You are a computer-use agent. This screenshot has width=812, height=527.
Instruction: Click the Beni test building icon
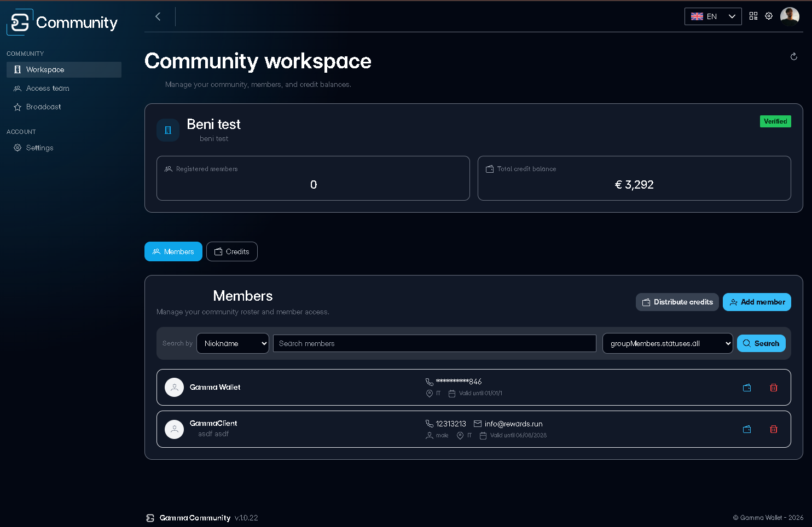[168, 130]
